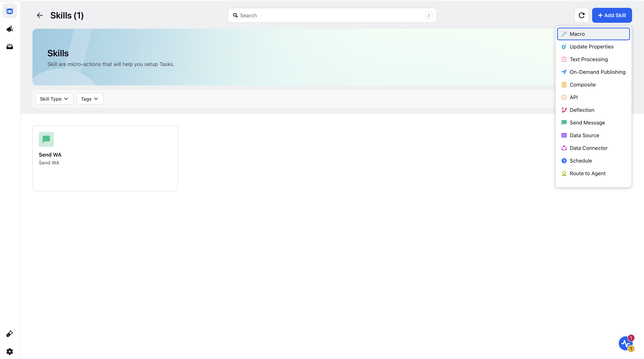Click the slash shortcut badge in search
The image size is (644, 359).
pyautogui.click(x=429, y=15)
